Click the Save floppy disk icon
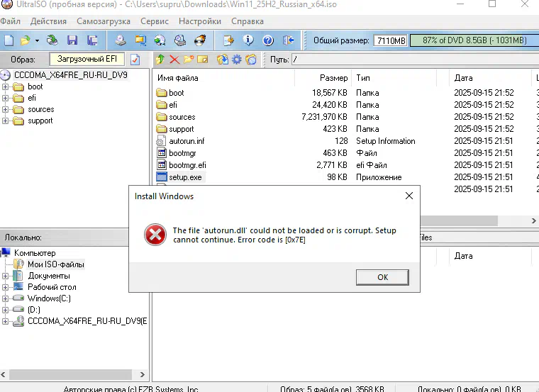 (x=72, y=40)
